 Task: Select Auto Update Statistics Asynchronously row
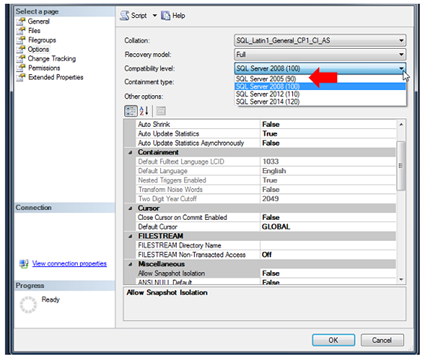tap(266, 143)
